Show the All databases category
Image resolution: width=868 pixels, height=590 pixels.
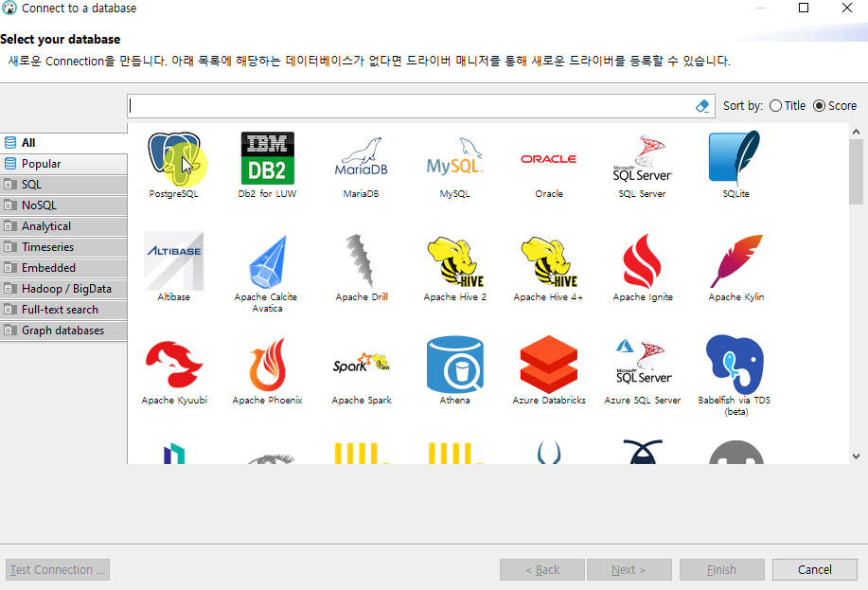point(63,143)
